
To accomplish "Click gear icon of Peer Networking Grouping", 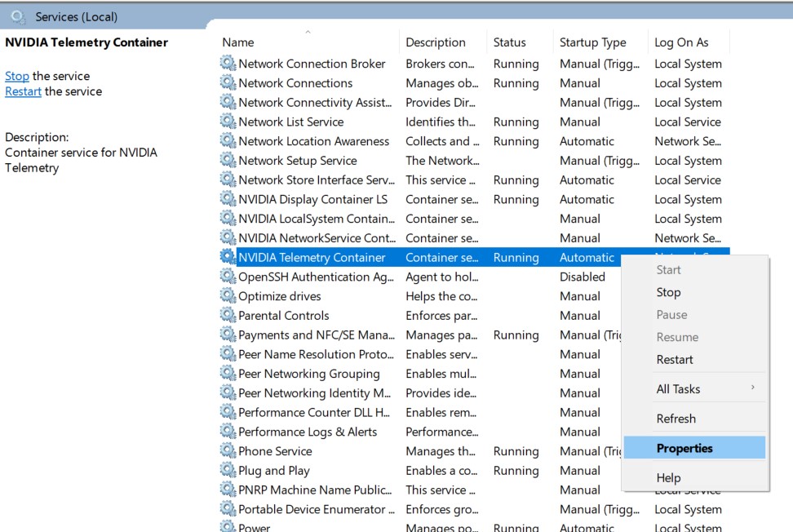I will tap(228, 373).
